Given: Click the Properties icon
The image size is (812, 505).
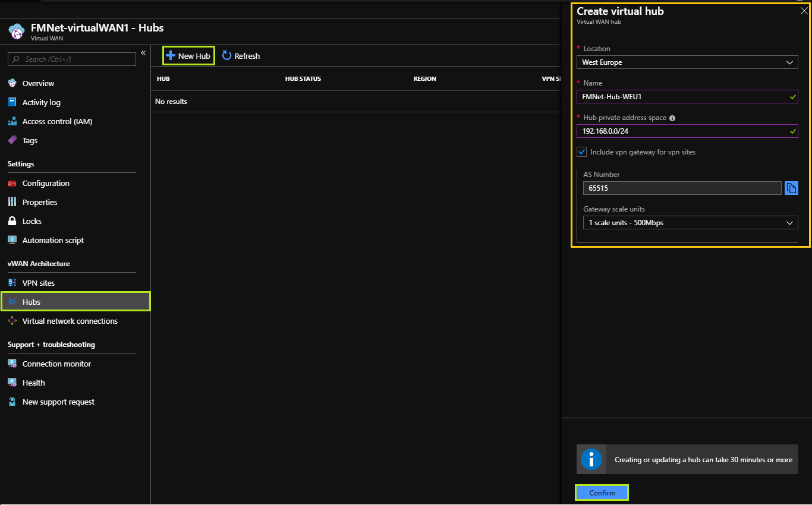Looking at the screenshot, I should (12, 202).
